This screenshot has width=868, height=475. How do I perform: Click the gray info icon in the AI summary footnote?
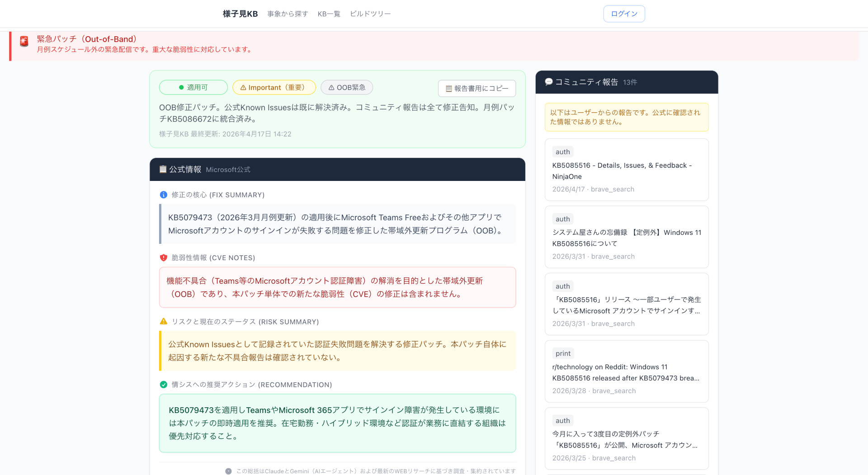(228, 471)
